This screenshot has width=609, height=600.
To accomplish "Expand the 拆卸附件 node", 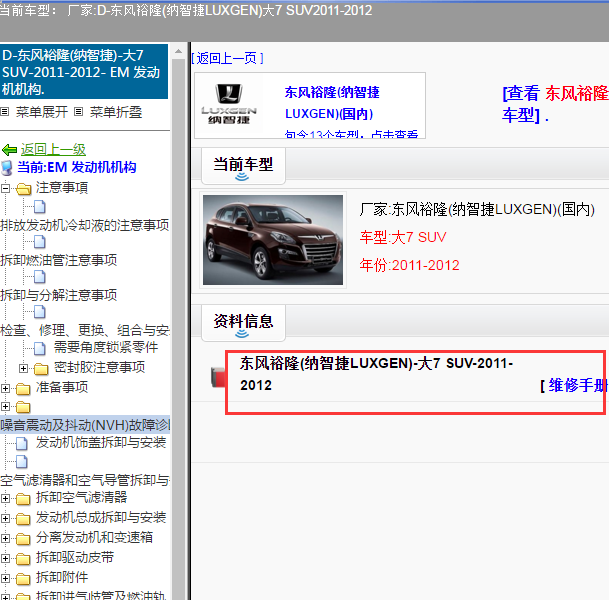I will click(5, 579).
